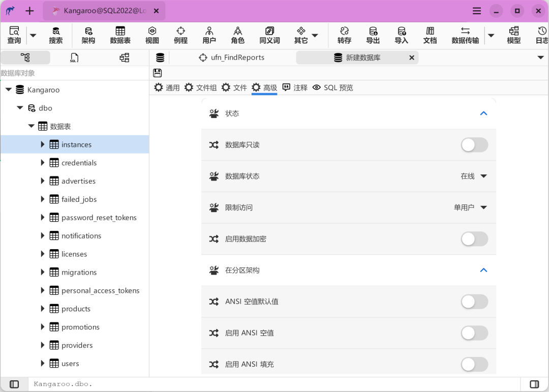Enable the 启用数据加密 switch
Image resolution: width=549 pixels, height=392 pixels.
(x=474, y=239)
